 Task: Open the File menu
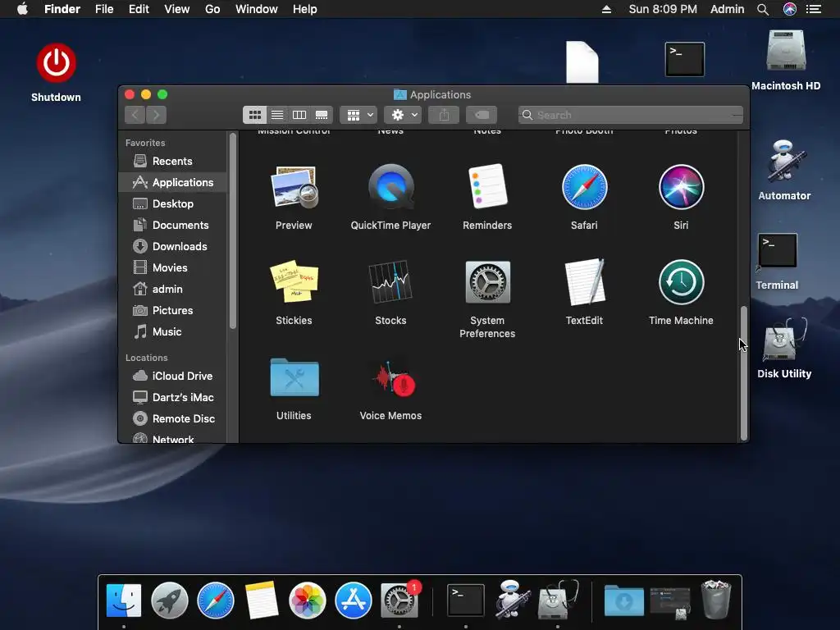click(x=104, y=9)
